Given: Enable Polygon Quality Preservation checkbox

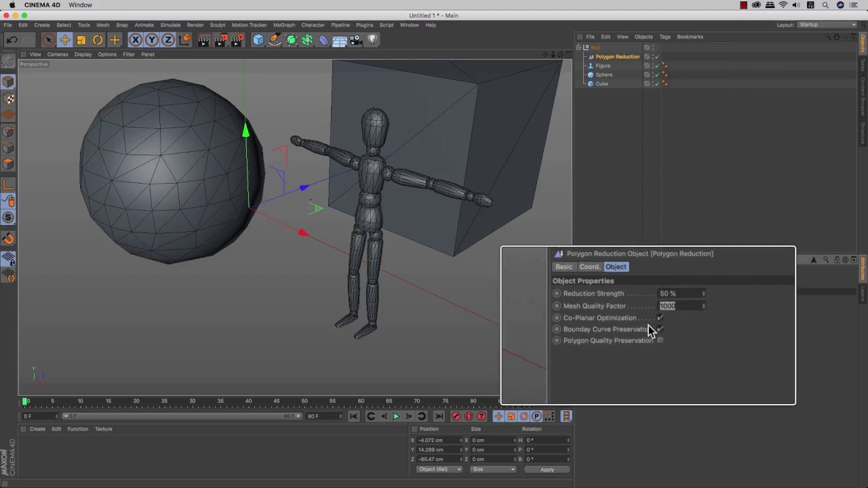Looking at the screenshot, I should click(x=660, y=340).
